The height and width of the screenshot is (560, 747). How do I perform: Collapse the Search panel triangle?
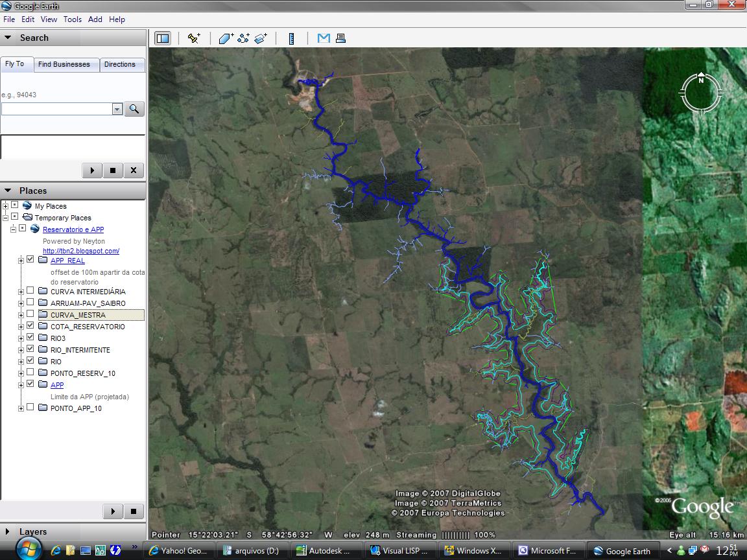(x=8, y=38)
